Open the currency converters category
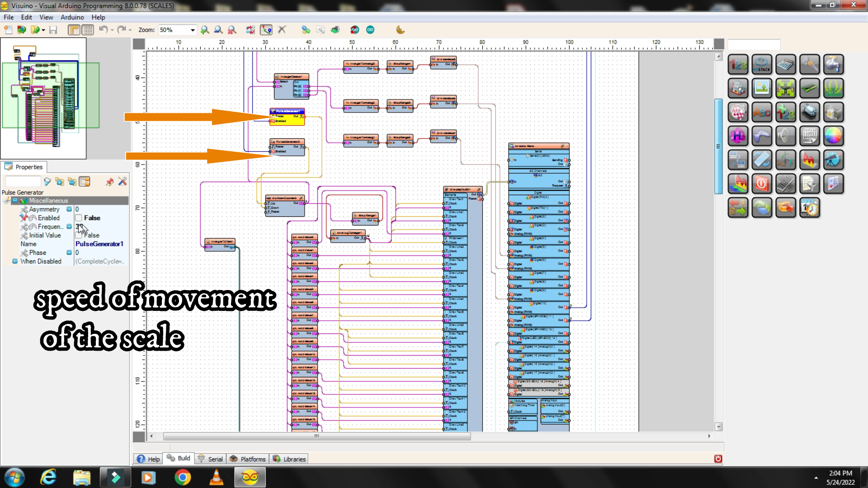868x488 pixels. 738,208
